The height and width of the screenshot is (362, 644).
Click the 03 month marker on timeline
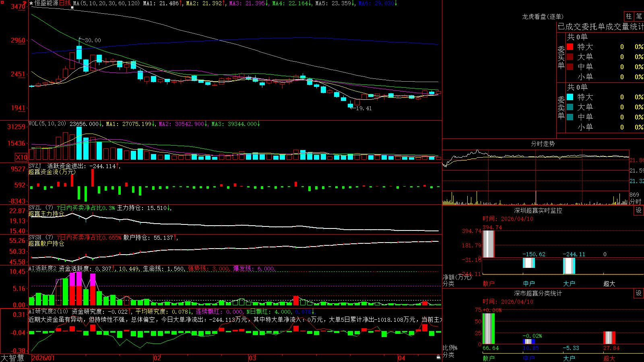click(252, 358)
